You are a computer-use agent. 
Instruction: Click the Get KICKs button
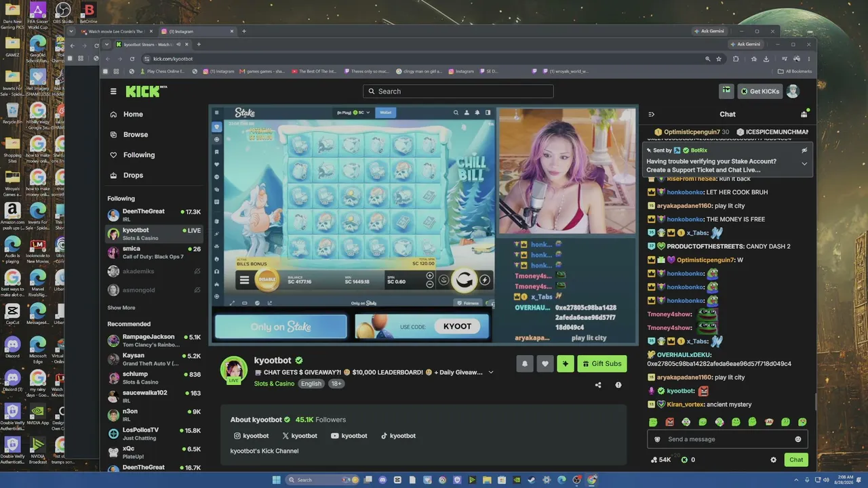click(x=759, y=91)
